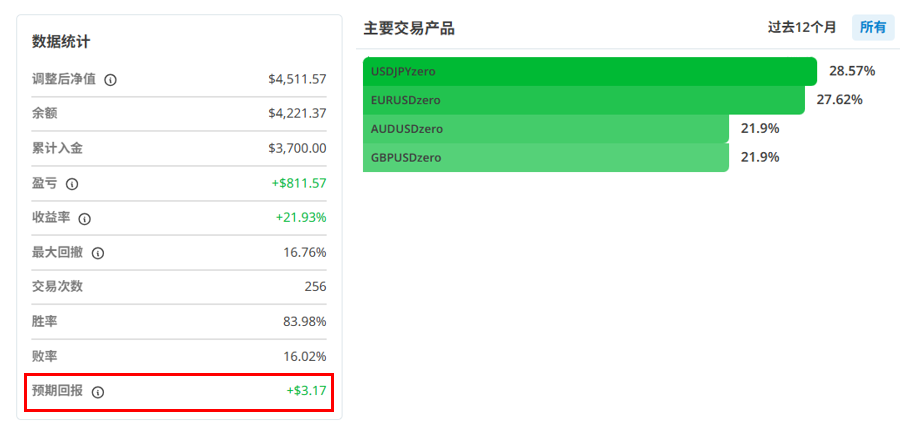Viewport: 916px width, 429px height.
Task: Click info icon next to 调整后净值
Action: [110, 80]
